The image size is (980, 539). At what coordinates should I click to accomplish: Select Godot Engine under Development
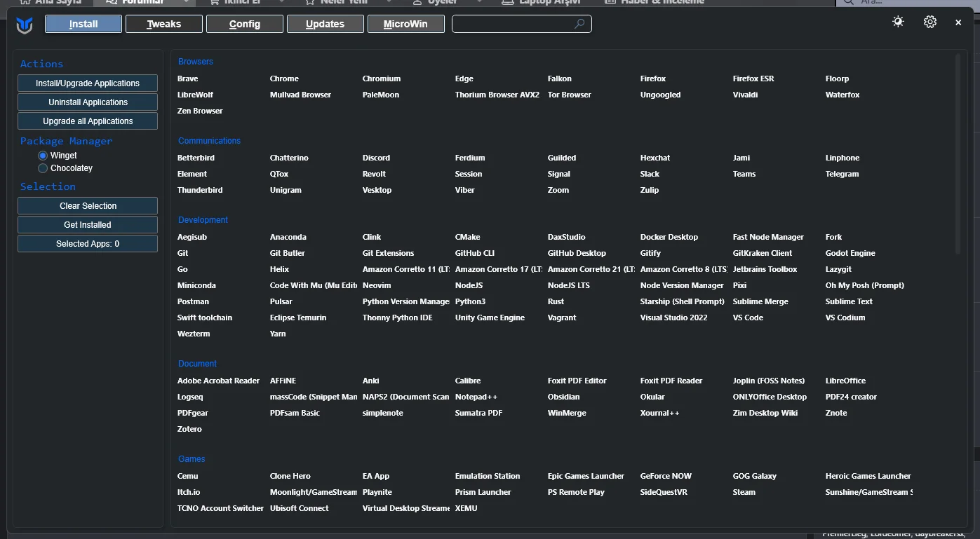pos(850,253)
